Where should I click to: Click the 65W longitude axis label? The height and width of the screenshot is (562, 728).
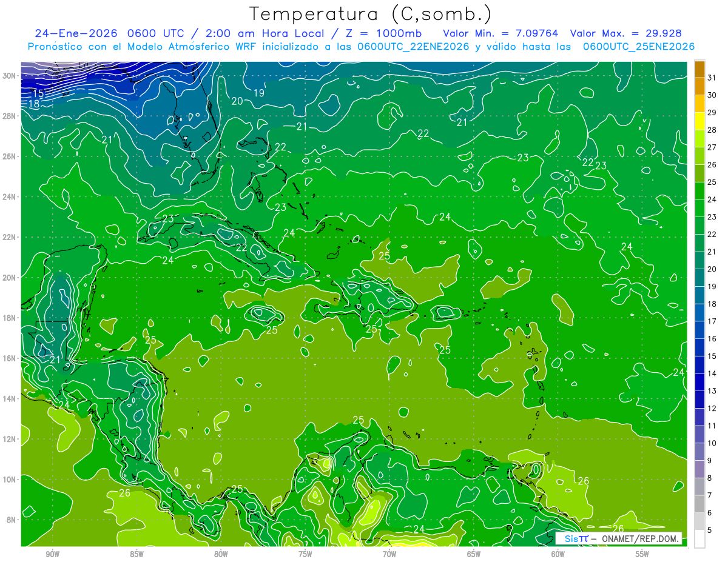474,554
